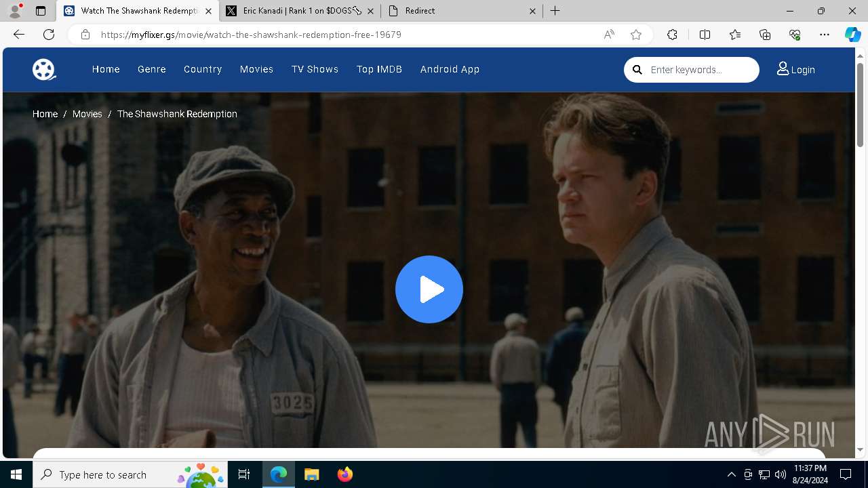Click the browser back arrow
This screenshot has height=488, width=868.
click(19, 35)
